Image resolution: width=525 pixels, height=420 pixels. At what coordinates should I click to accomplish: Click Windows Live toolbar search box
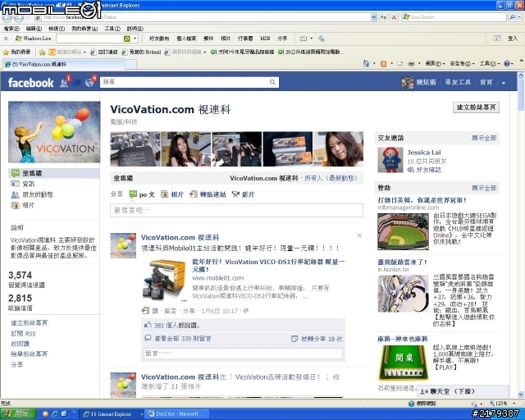90,39
